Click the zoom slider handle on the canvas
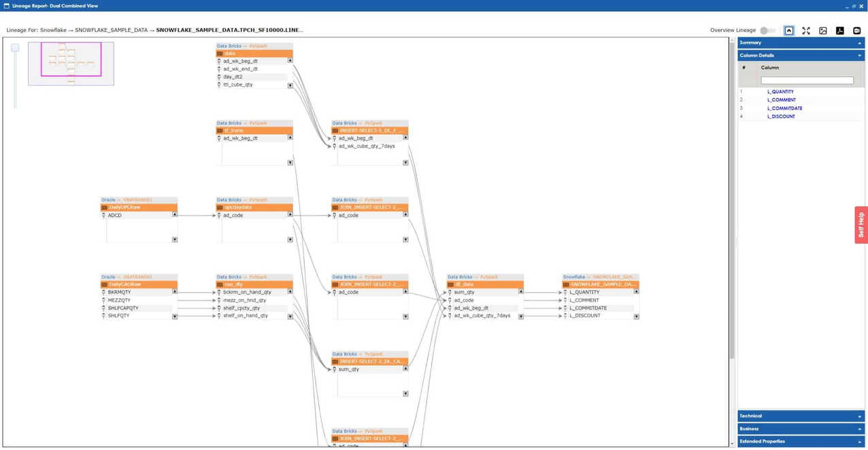This screenshot has width=868, height=450. pyautogui.click(x=15, y=48)
